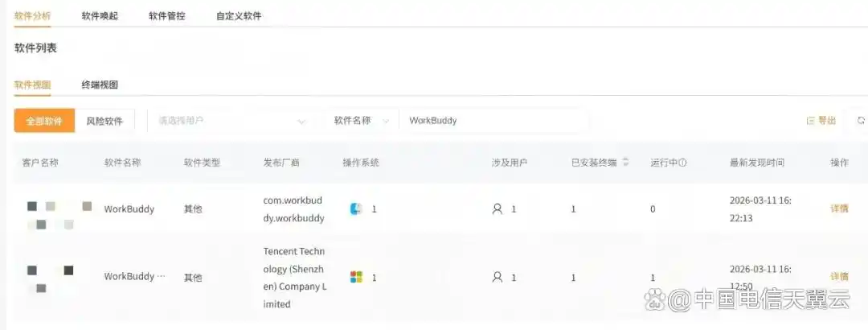Image resolution: width=868 pixels, height=330 pixels.
Task: Click the user icon in Tencent row
Action: pyautogui.click(x=497, y=278)
